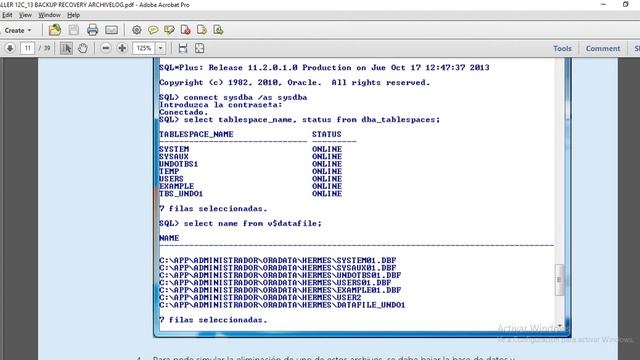Open the gear preferences toolbar icon
The image size is (640, 360).
point(136,30)
